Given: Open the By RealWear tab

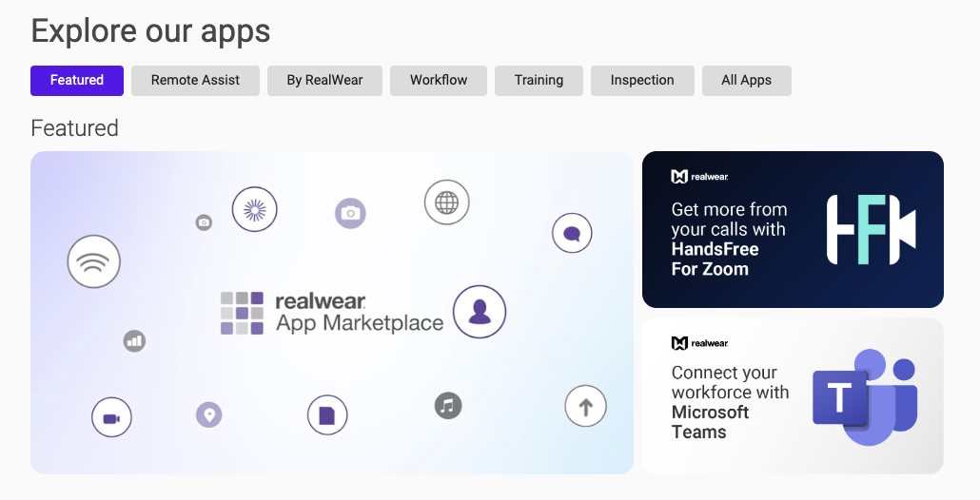Looking at the screenshot, I should pyautogui.click(x=325, y=81).
